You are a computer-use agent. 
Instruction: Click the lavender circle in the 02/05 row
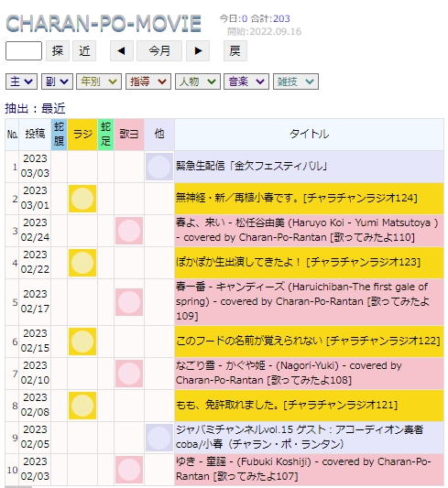[x=159, y=438]
